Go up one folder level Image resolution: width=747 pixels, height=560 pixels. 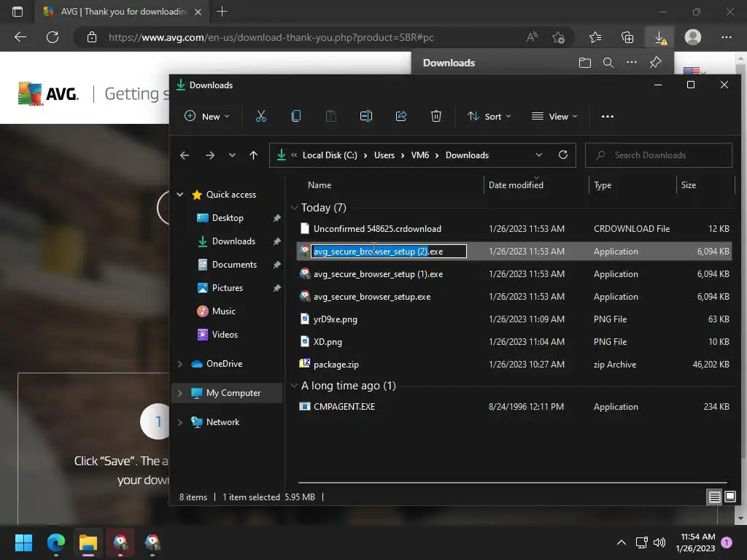click(x=253, y=155)
